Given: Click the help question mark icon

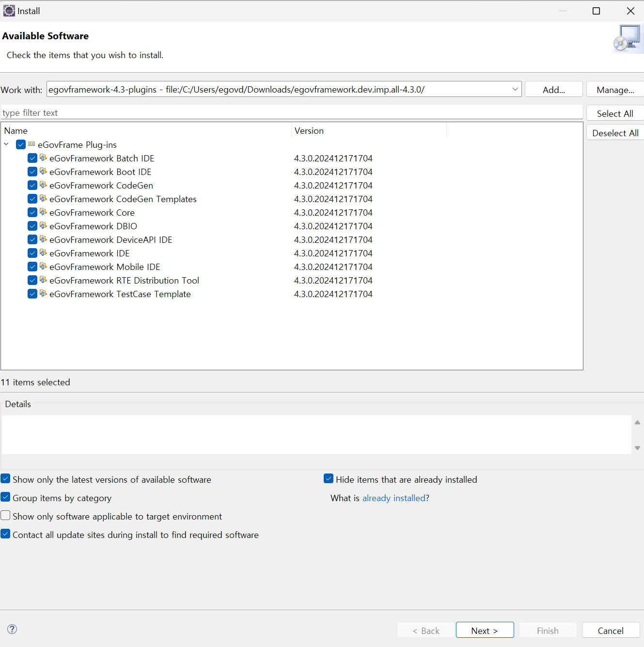Looking at the screenshot, I should [12, 629].
